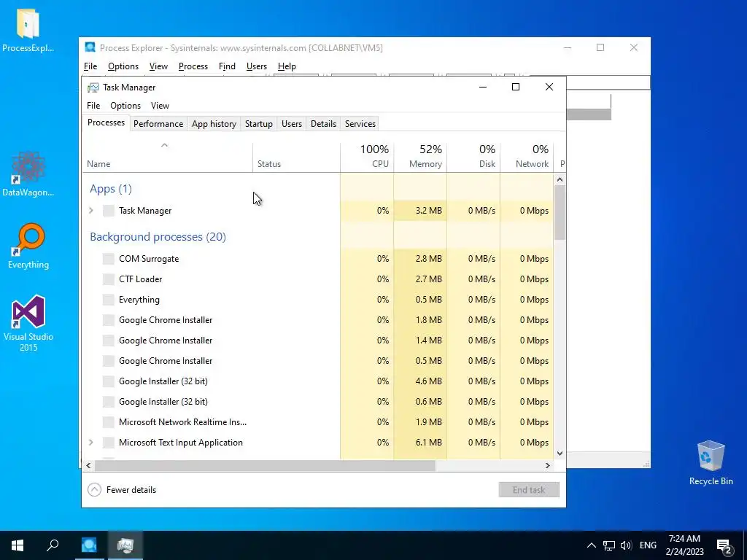Click the ENG input language indicator
Screen dimensions: 747x560
coord(648,545)
